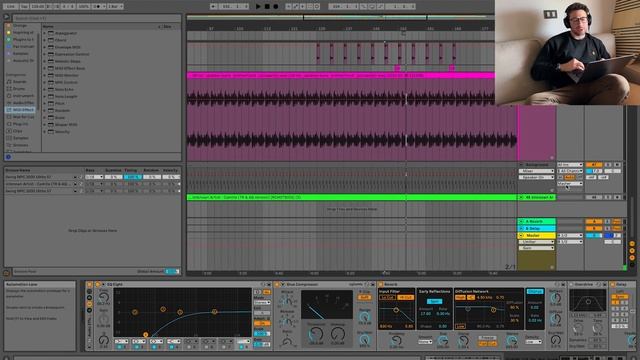Viewport: 640px width, 360px height.
Task: Adjust the Global Amount groove value
Action: (x=172, y=271)
